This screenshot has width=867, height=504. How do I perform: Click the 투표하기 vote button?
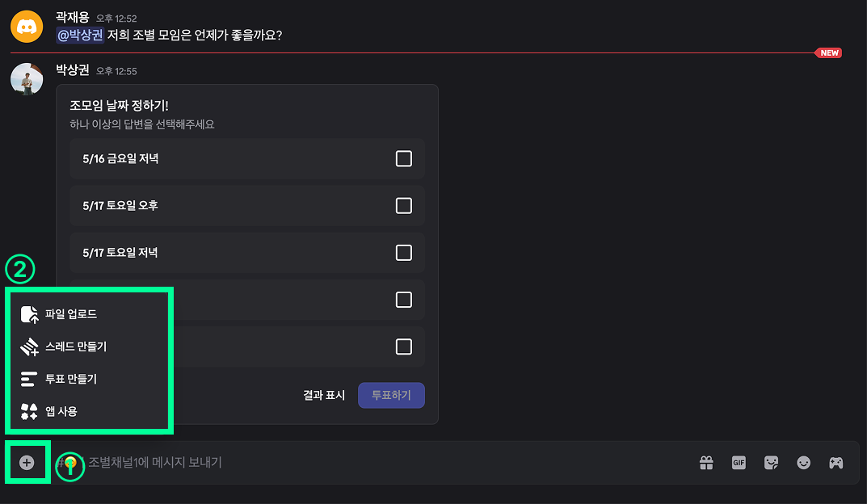pos(391,395)
